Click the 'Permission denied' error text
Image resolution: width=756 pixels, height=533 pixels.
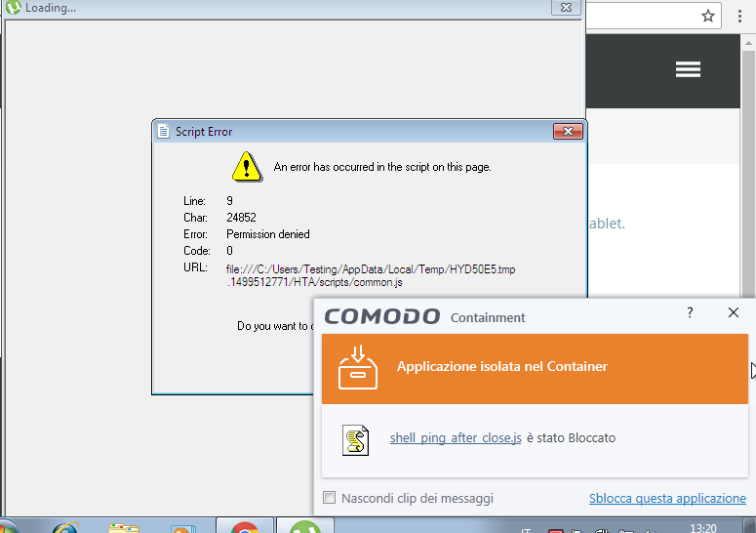coord(268,234)
